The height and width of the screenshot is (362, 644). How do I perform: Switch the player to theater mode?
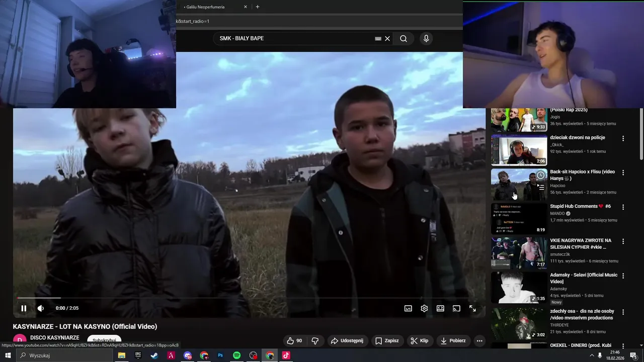click(x=440, y=308)
